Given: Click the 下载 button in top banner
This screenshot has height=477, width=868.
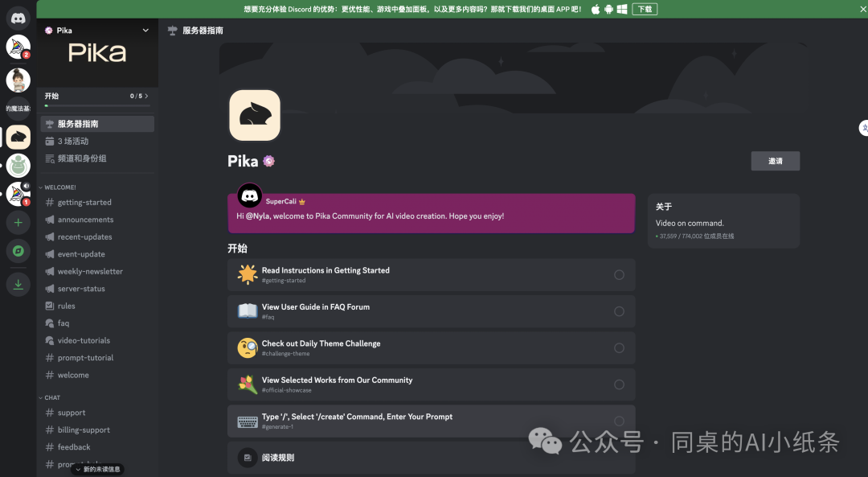Looking at the screenshot, I should tap(645, 9).
